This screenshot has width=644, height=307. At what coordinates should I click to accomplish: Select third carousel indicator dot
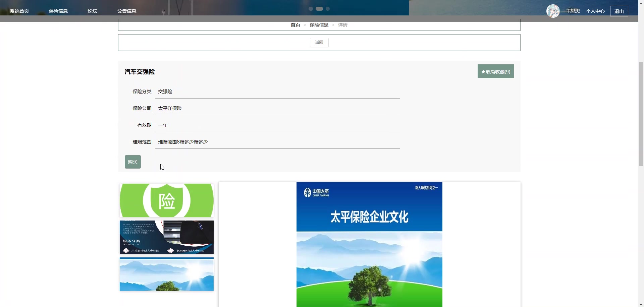coord(328,9)
